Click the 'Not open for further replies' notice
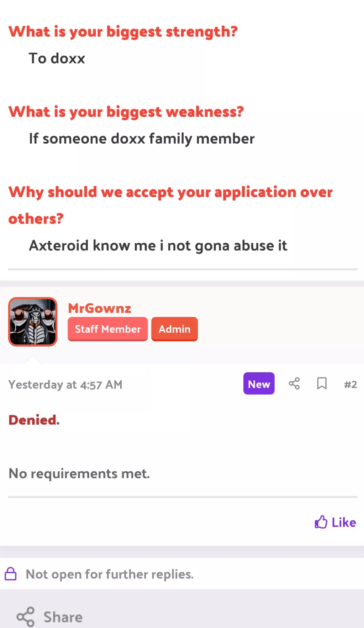 110,574
